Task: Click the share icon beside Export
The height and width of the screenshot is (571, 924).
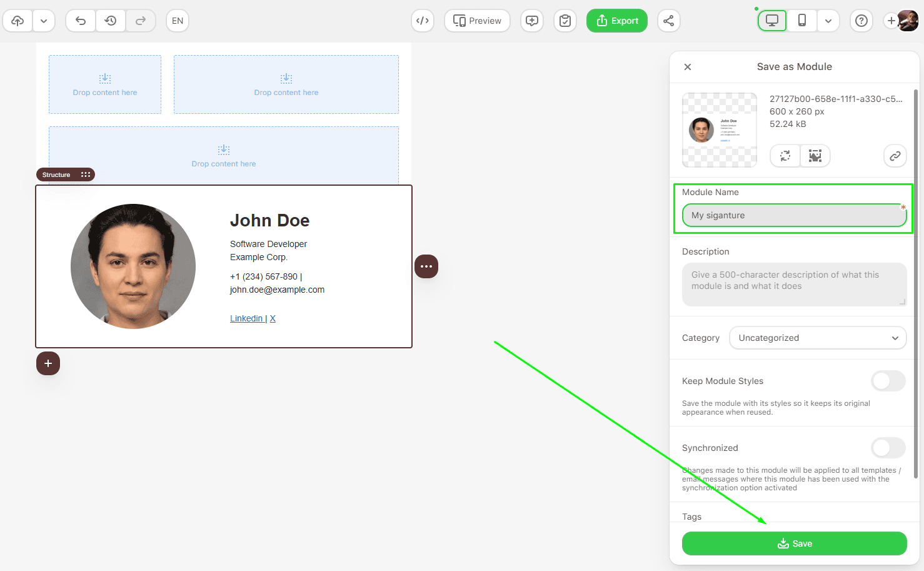Action: tap(668, 21)
